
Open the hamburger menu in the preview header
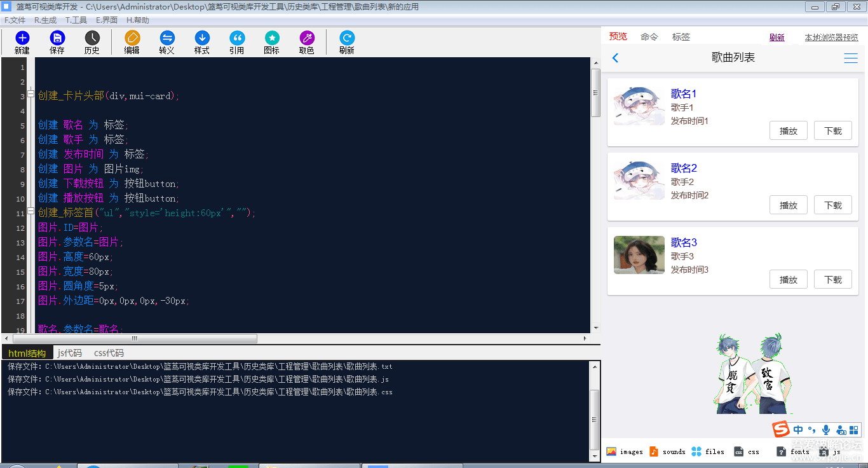[x=851, y=58]
